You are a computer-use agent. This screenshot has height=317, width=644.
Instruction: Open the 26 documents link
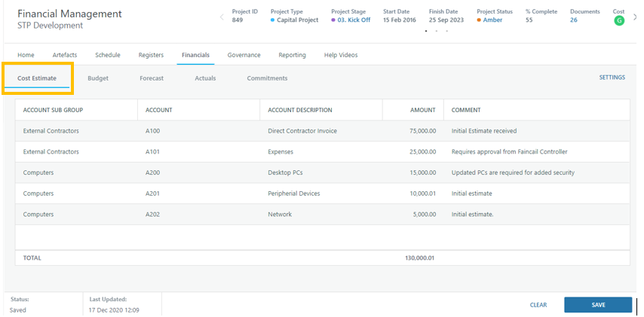[573, 20]
